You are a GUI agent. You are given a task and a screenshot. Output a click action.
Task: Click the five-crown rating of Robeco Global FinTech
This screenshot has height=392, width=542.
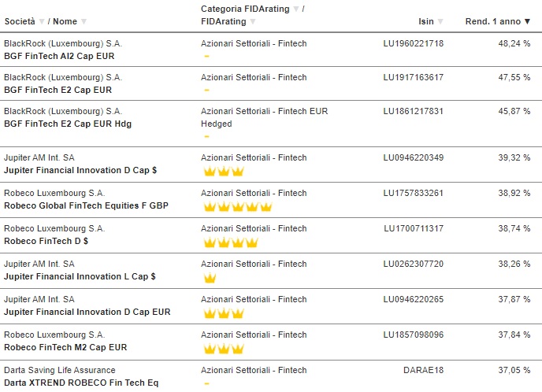238,206
